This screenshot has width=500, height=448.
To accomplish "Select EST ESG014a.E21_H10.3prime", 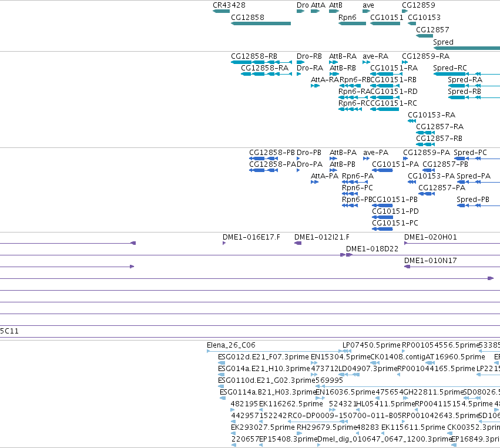I will click(x=222, y=375).
